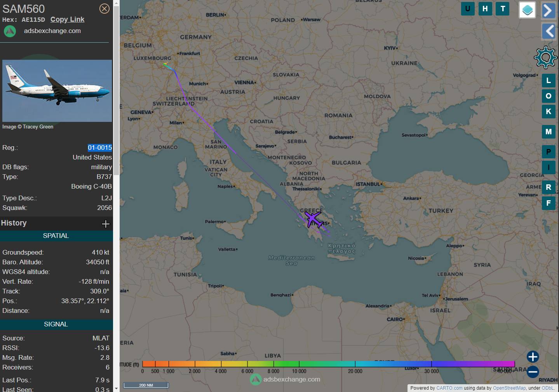Click the Vert. Rate value -128 ft/min
Image resolution: width=559 pixels, height=392 pixels.
pyautogui.click(x=94, y=281)
